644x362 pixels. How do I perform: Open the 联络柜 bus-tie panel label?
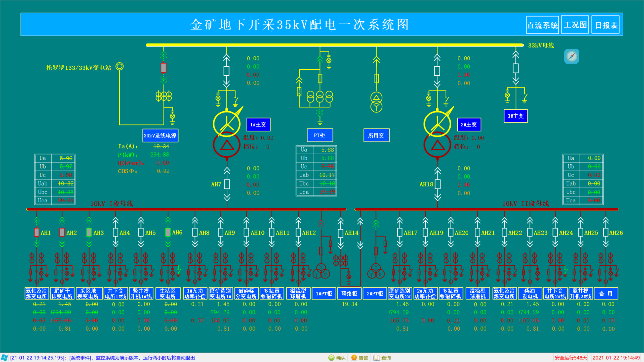point(349,293)
